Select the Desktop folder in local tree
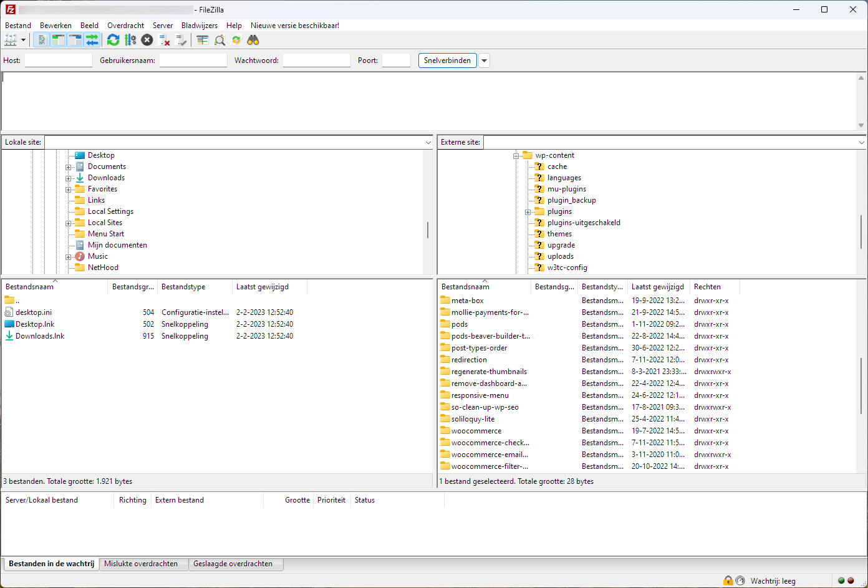Screen dimensions: 868x588 click(101, 155)
